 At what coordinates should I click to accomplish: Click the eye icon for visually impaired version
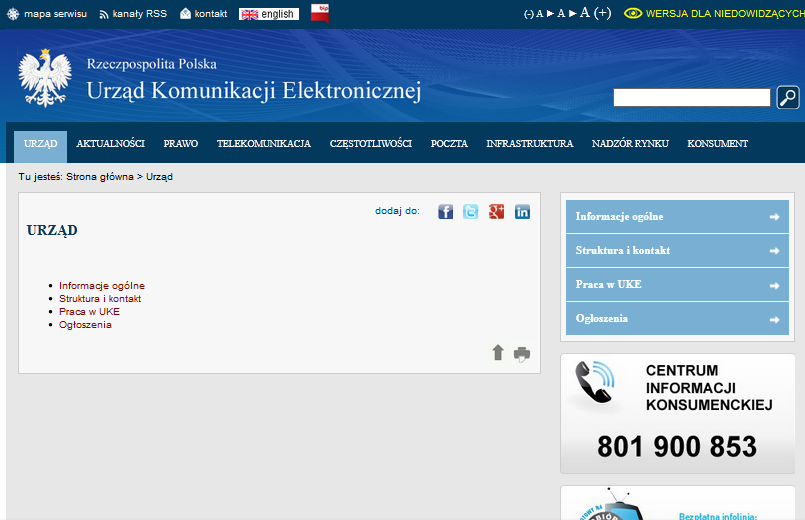pyautogui.click(x=633, y=13)
